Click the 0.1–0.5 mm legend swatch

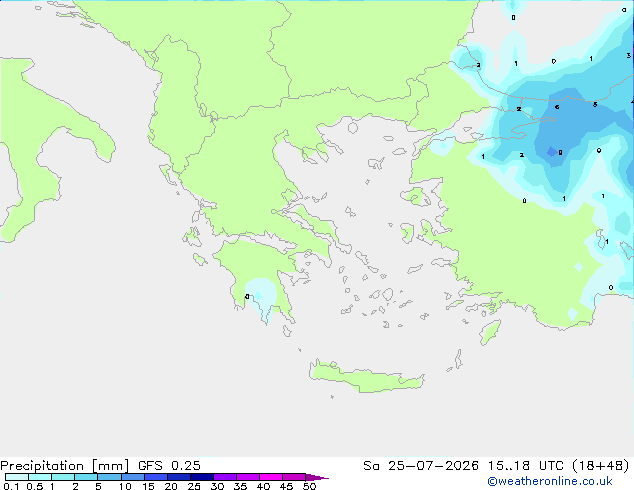[x=17, y=477]
